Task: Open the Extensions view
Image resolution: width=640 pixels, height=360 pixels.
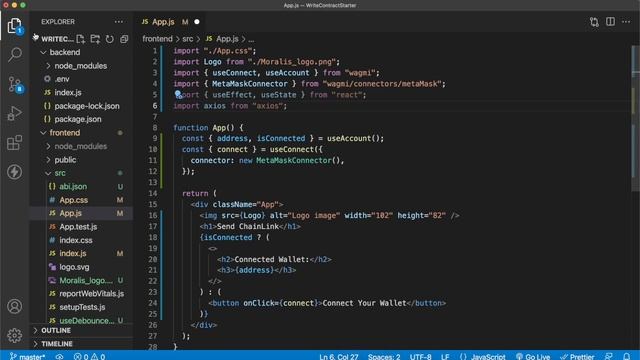Action: point(14,143)
